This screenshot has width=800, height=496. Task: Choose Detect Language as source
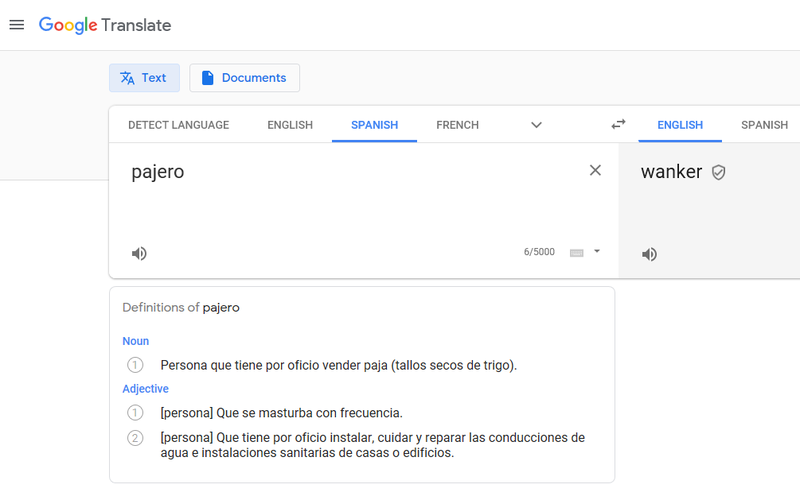coord(179,125)
